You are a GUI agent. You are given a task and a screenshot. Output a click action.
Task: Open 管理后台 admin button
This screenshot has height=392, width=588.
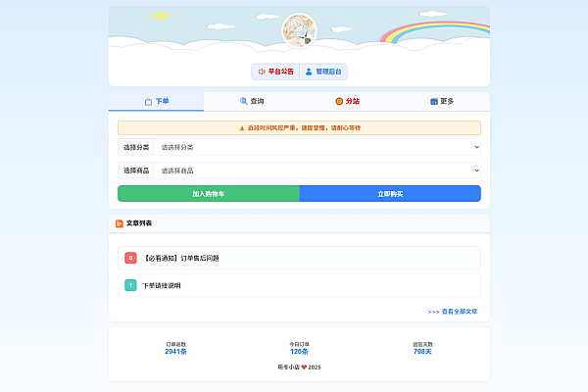click(x=323, y=72)
